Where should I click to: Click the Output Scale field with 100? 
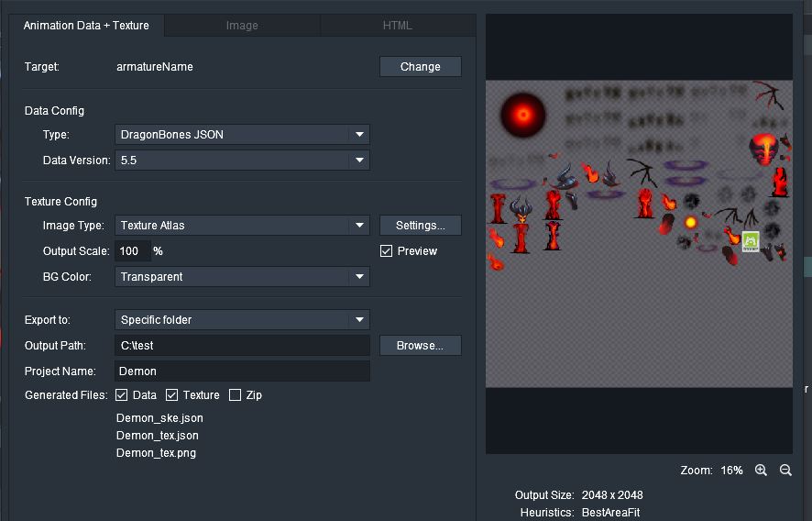[132, 251]
